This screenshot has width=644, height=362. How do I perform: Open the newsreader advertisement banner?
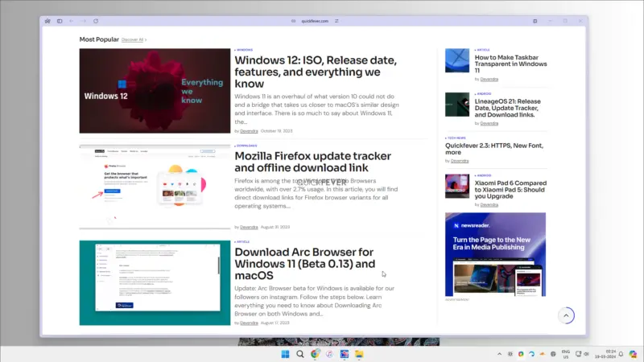tap(495, 254)
